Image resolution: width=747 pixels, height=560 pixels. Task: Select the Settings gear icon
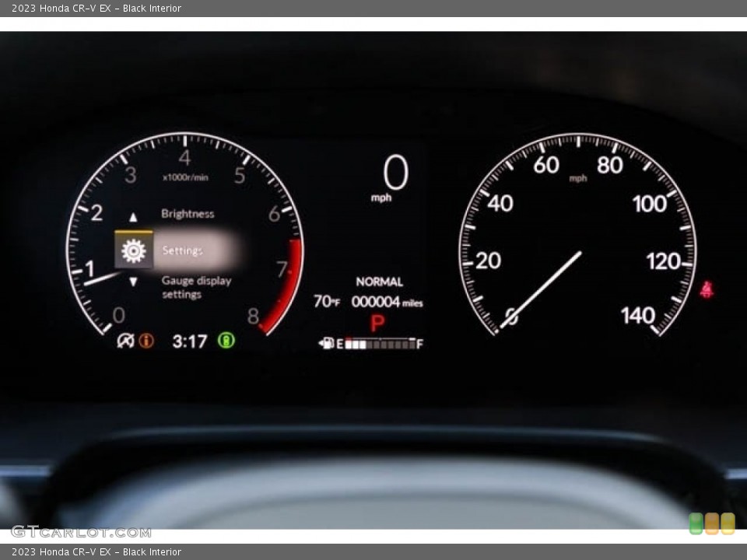click(x=133, y=250)
